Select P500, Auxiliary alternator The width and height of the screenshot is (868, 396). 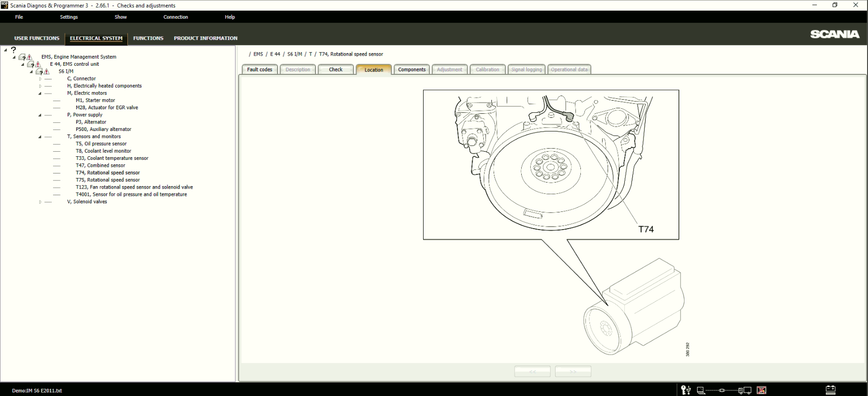tap(103, 129)
